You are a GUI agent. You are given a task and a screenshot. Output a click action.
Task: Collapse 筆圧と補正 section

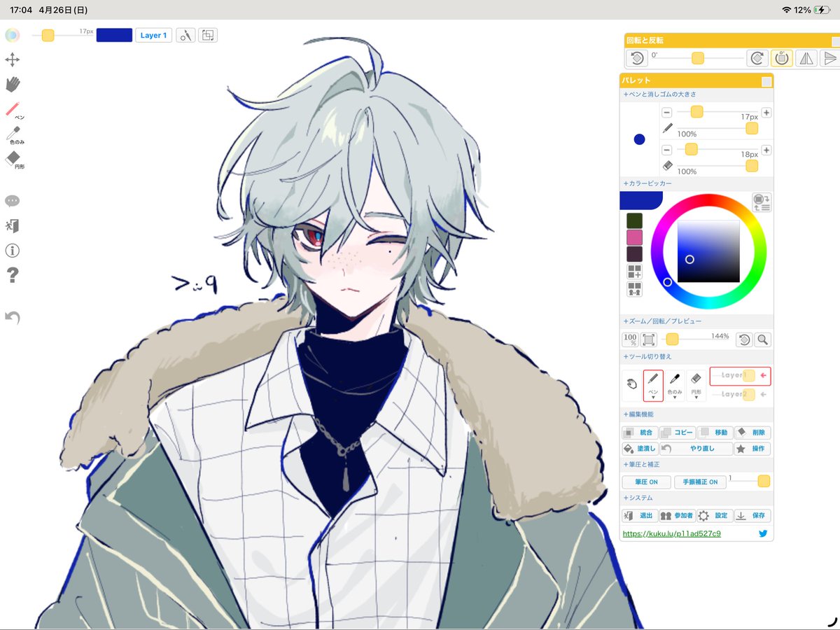641,465
